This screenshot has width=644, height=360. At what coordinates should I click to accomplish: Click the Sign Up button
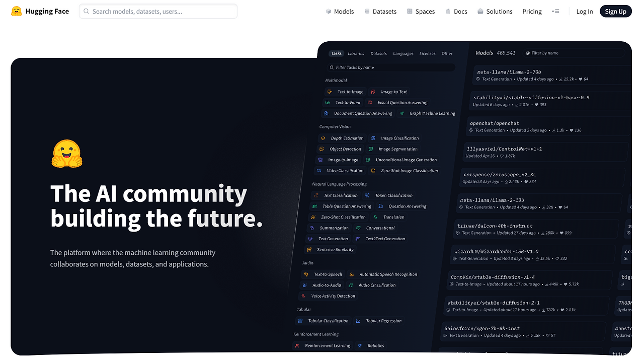616,11
